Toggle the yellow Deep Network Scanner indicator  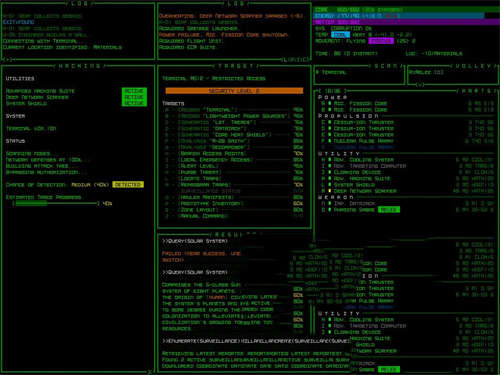(330, 191)
